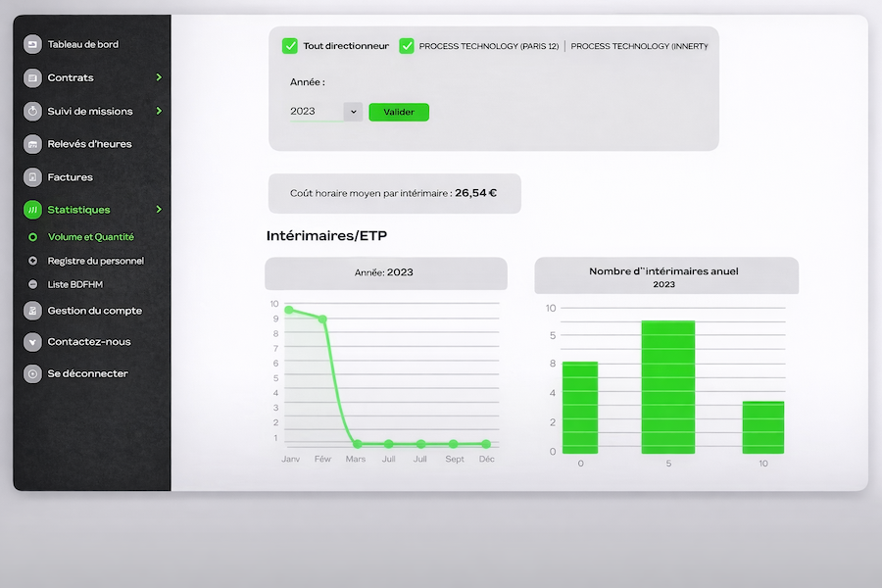Select the Factures document icon
882x588 pixels.
pyautogui.click(x=32, y=177)
